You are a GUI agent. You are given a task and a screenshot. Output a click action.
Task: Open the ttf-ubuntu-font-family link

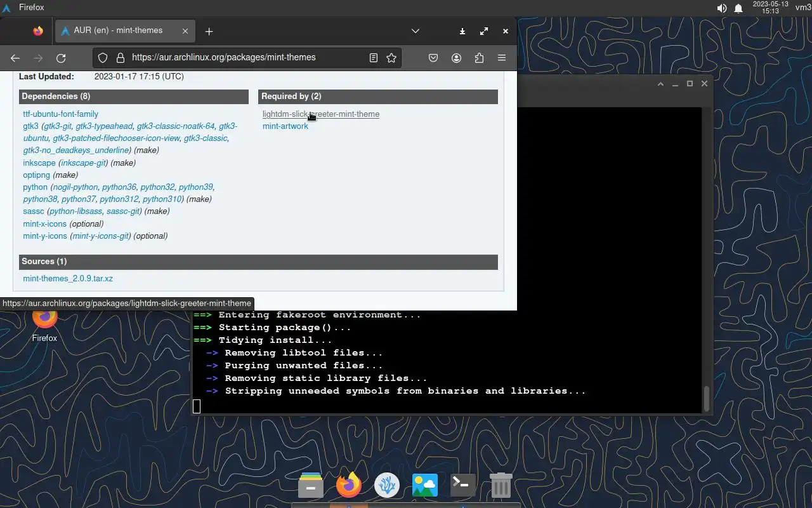pos(61,114)
